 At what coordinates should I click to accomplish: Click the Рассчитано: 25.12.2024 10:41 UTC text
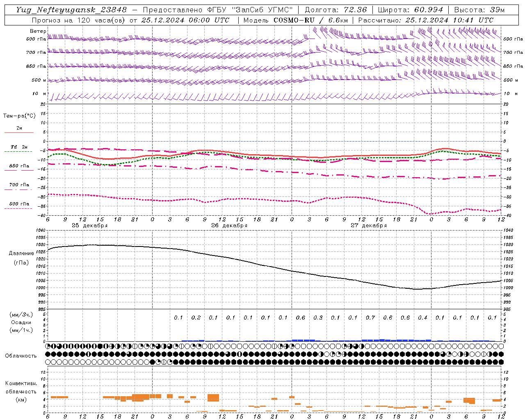point(426,20)
